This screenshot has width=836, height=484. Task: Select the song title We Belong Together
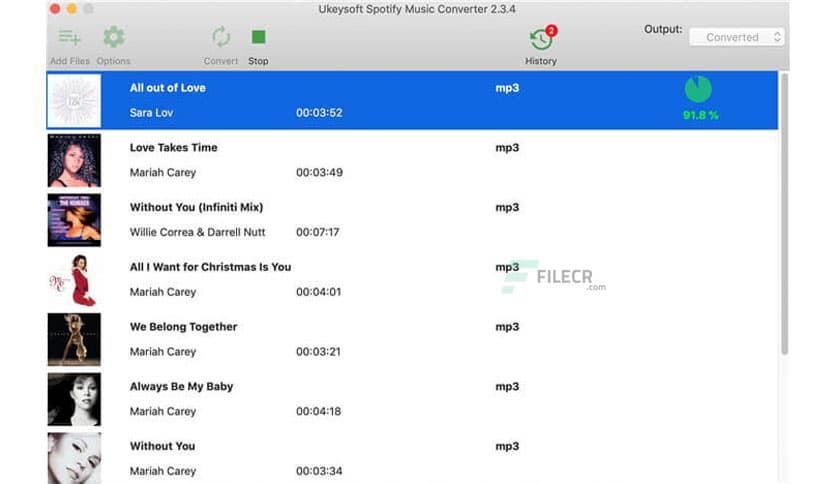(x=183, y=327)
